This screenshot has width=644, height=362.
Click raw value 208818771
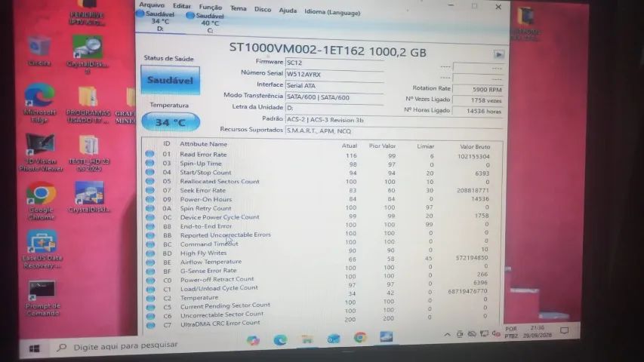[473, 191]
